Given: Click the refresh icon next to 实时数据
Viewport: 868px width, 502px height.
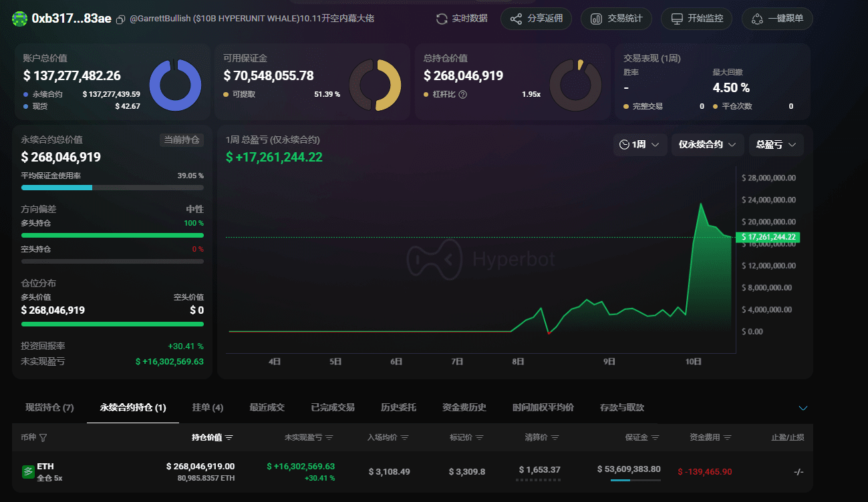Looking at the screenshot, I should [x=442, y=19].
